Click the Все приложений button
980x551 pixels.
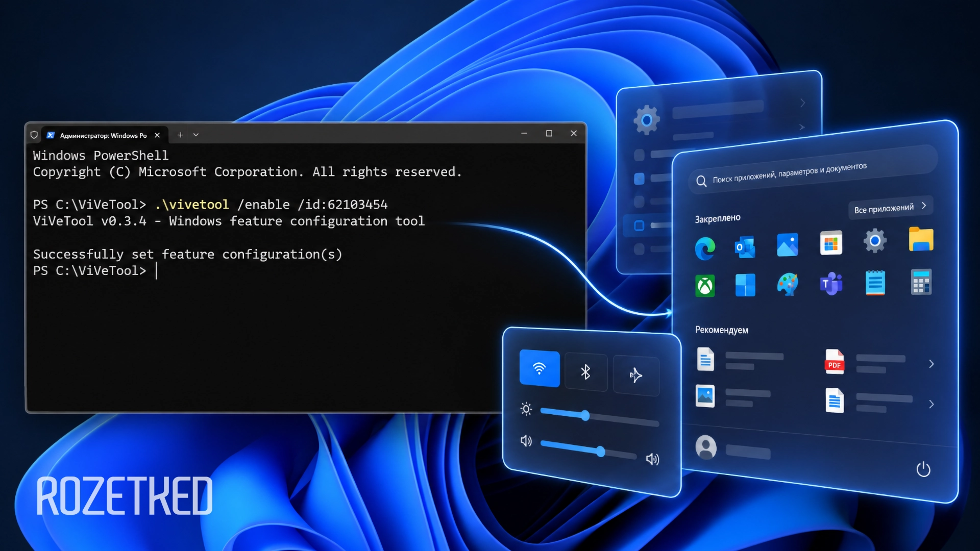coord(891,207)
